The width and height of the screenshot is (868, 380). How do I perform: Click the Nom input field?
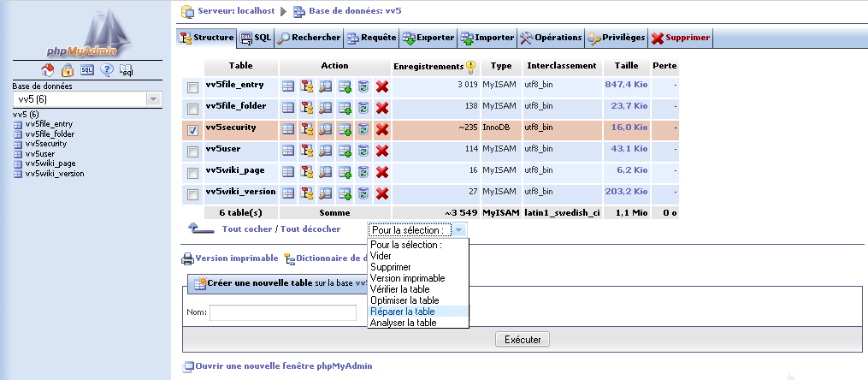coord(283,312)
